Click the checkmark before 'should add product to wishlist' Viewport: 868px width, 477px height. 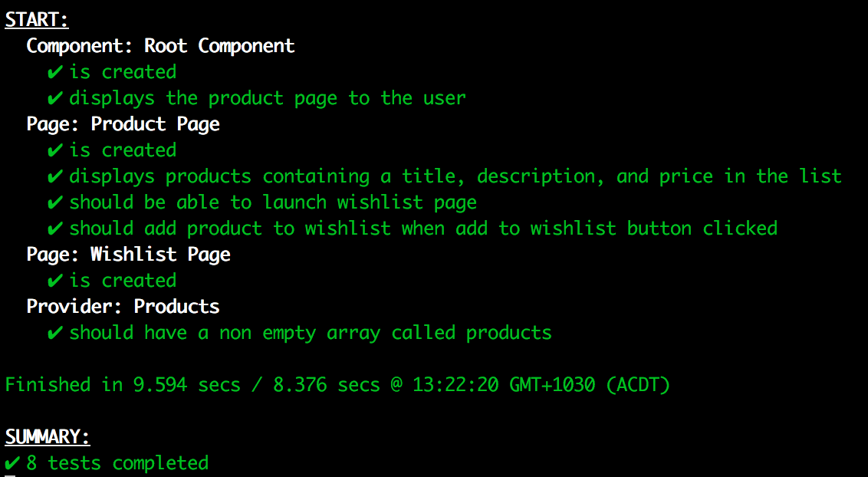tap(54, 229)
